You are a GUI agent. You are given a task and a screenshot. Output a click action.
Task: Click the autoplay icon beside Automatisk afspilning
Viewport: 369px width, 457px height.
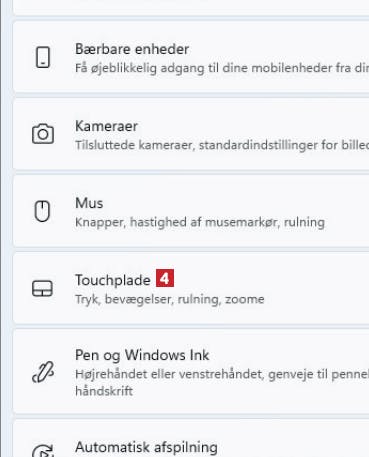click(x=43, y=451)
